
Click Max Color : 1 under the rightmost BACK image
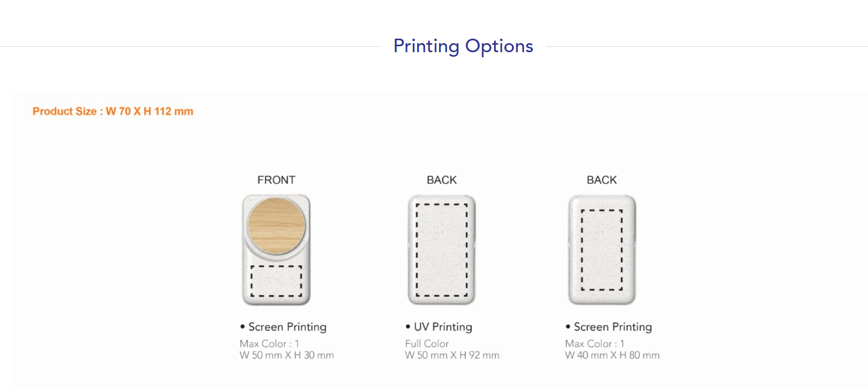click(595, 344)
